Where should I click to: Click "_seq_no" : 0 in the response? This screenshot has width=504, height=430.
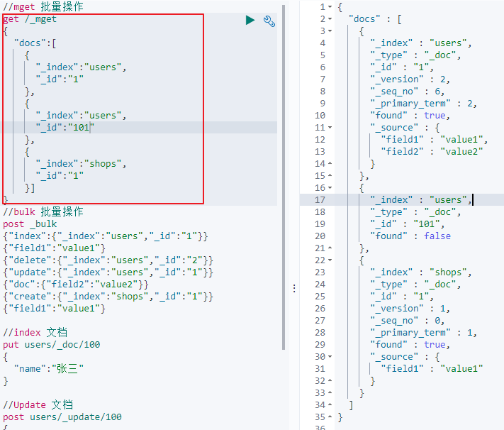[408, 321]
